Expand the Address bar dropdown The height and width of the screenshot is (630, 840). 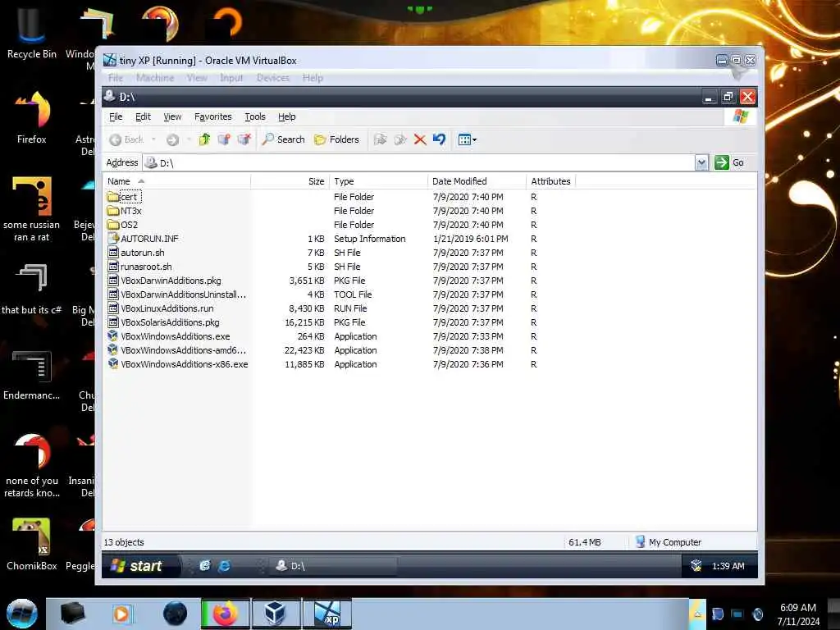pos(702,162)
